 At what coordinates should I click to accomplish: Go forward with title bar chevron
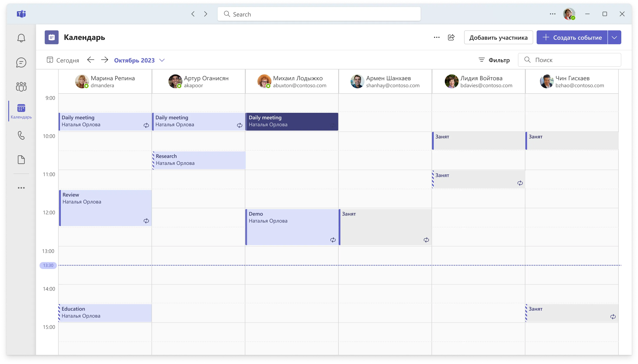pos(206,14)
